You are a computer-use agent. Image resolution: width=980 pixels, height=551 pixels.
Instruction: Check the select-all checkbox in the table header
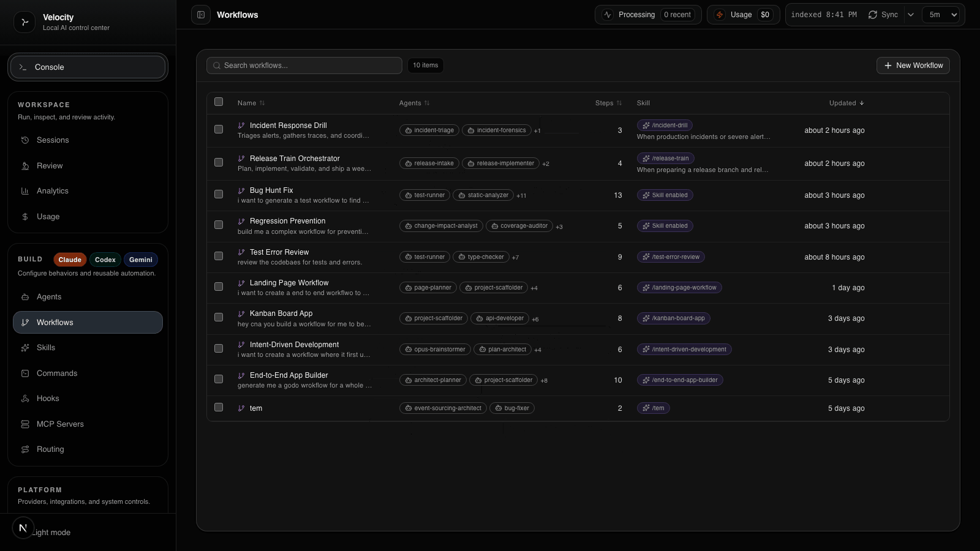[x=219, y=102]
